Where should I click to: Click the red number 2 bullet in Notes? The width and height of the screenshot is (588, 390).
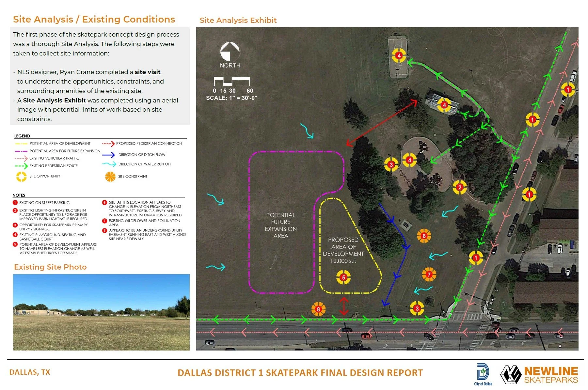click(x=15, y=211)
